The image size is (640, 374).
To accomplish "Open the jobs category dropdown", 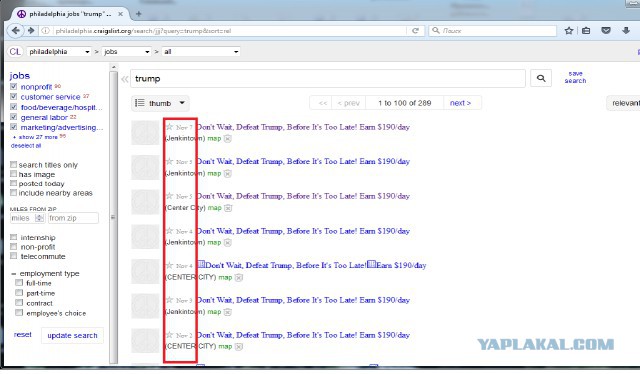I will pyautogui.click(x=127, y=52).
